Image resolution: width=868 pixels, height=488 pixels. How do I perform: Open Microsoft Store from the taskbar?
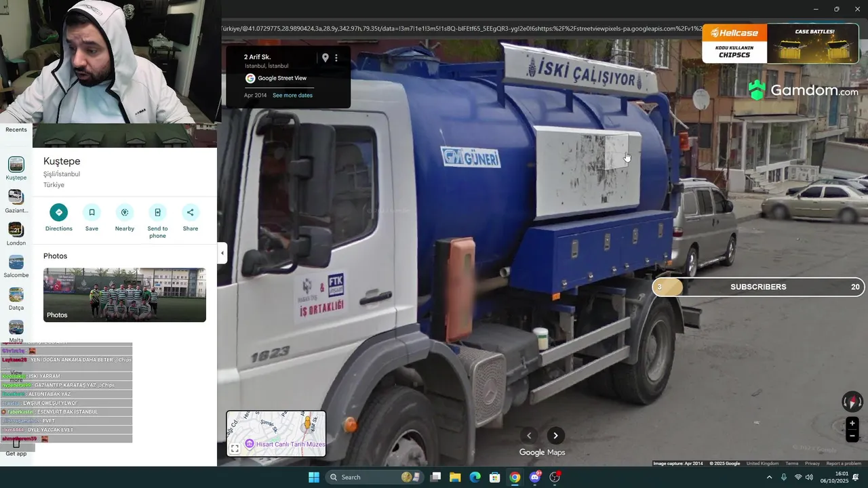click(x=495, y=477)
